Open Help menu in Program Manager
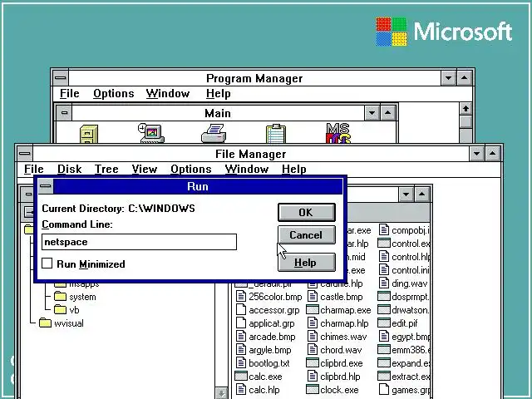The height and width of the screenshot is (399, 532). point(218,93)
